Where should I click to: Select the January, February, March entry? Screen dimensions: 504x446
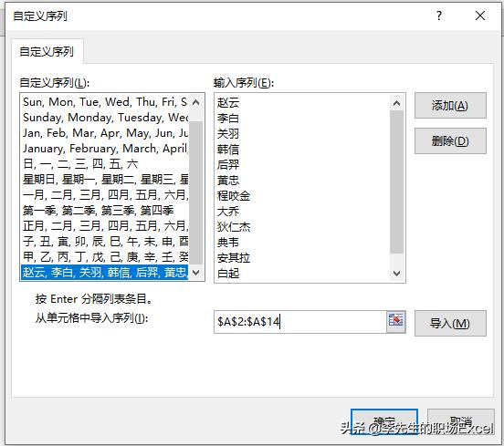coord(105,149)
